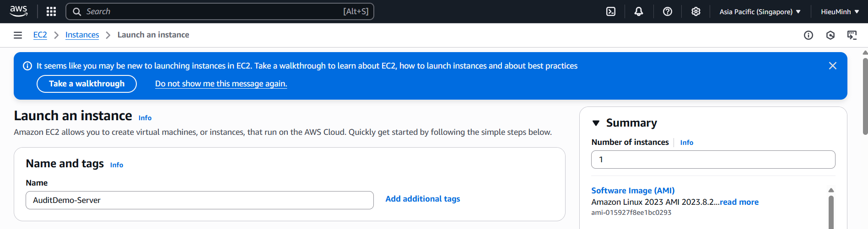Click the hexagon preferences icon near breadcrumb
The width and height of the screenshot is (868, 229).
point(830,35)
